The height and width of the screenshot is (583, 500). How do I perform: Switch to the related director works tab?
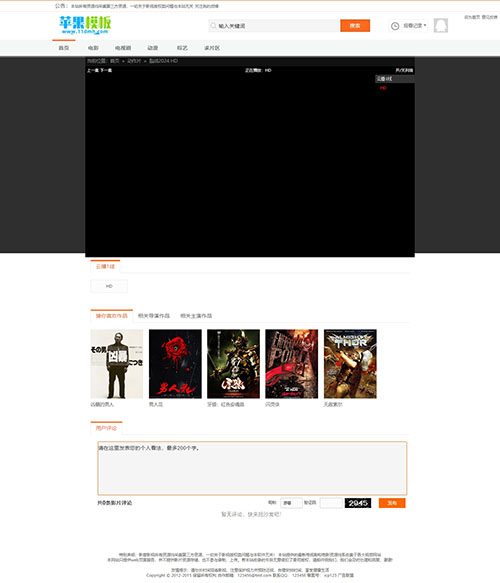[154, 316]
